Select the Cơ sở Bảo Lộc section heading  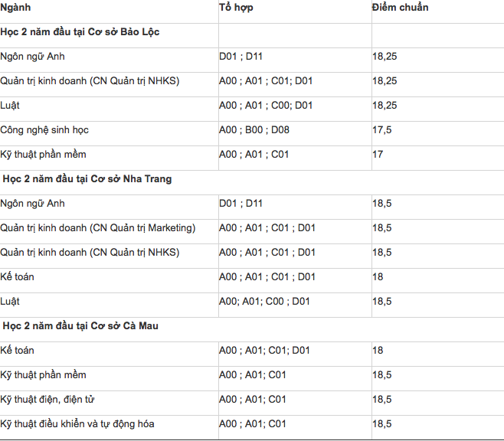[x=80, y=32]
